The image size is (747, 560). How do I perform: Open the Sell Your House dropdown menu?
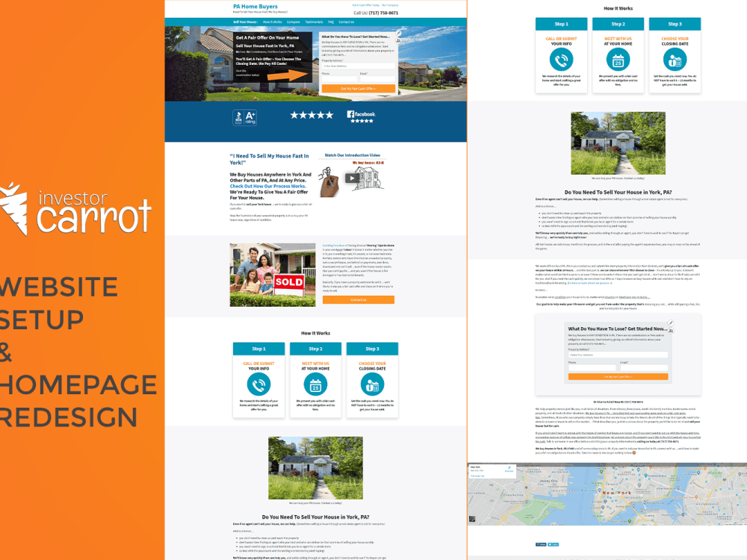point(246,22)
